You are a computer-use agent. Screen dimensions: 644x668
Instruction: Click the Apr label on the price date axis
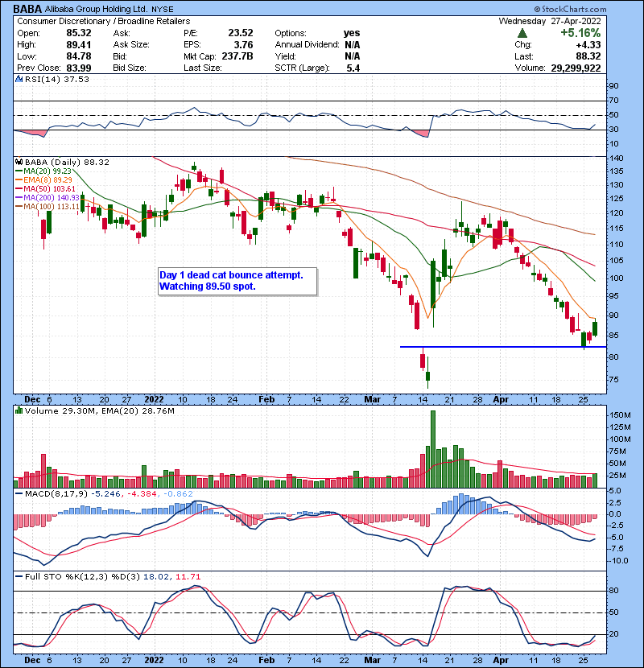click(501, 400)
